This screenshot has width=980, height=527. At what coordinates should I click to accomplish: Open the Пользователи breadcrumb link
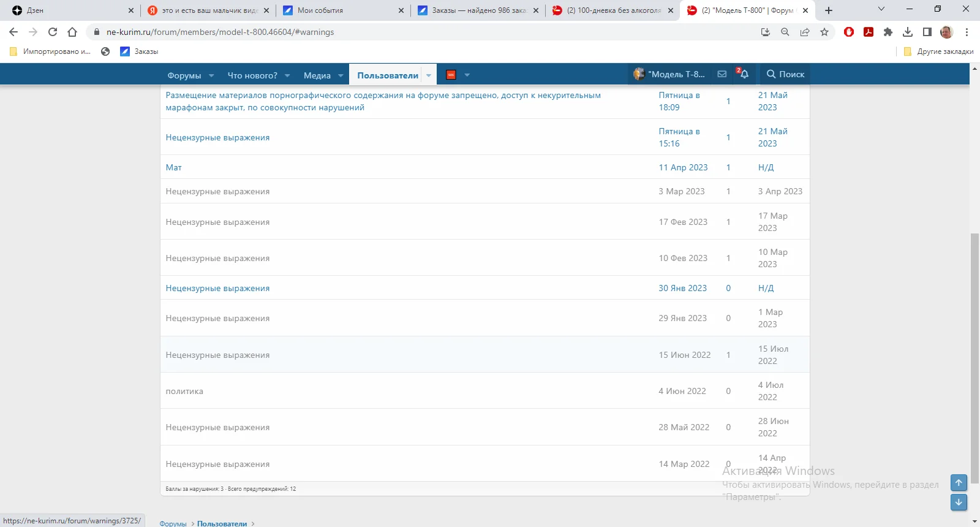click(x=222, y=523)
